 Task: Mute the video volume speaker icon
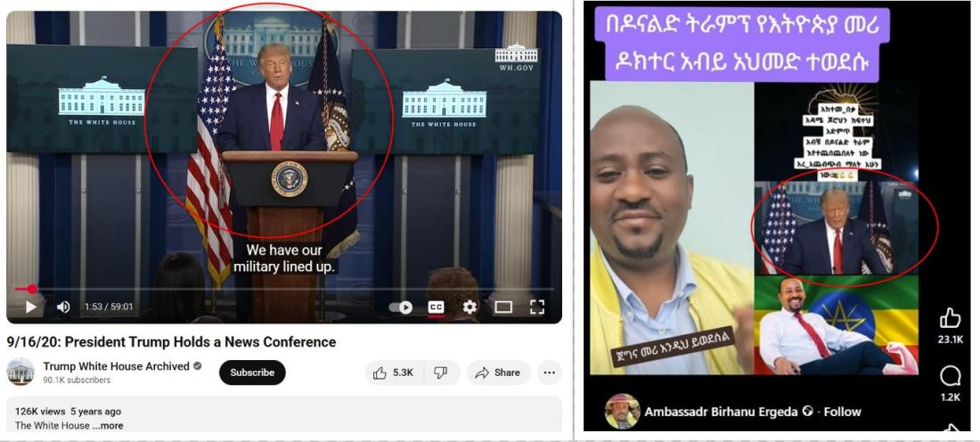point(63,307)
